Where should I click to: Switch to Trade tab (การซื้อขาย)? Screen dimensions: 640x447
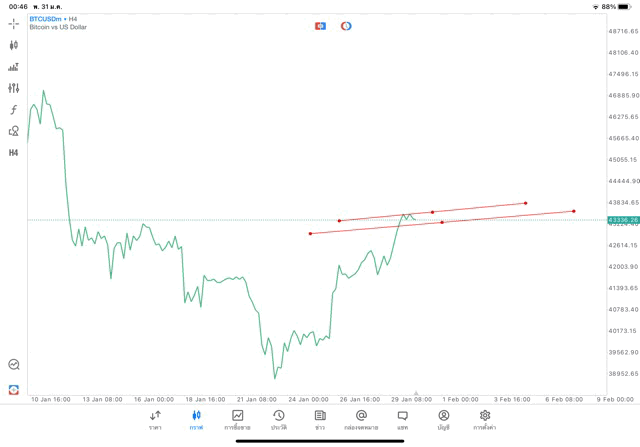coord(238,420)
